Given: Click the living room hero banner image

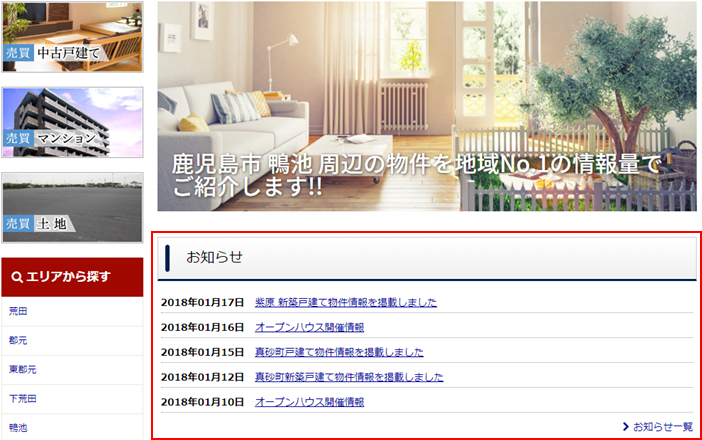Looking at the screenshot, I should click(x=426, y=106).
